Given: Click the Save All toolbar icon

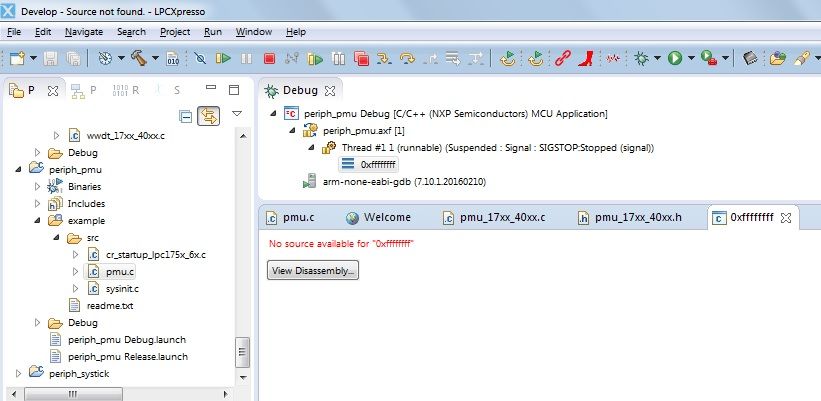Looking at the screenshot, I should pos(73,58).
